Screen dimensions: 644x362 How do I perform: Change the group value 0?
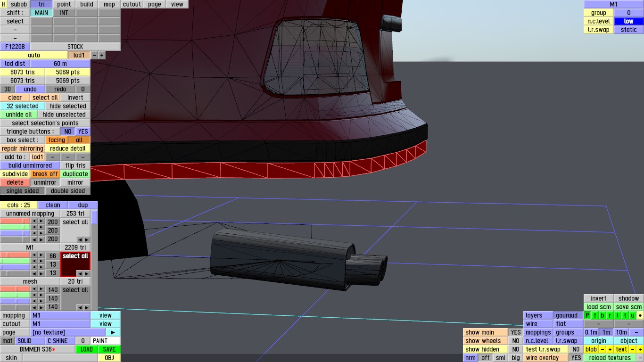pos(629,13)
